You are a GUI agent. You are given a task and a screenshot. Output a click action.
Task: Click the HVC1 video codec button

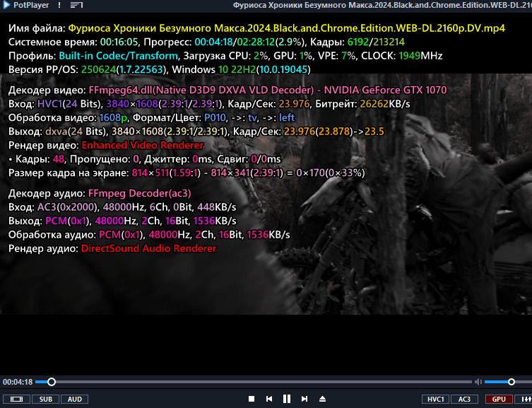pyautogui.click(x=435, y=400)
